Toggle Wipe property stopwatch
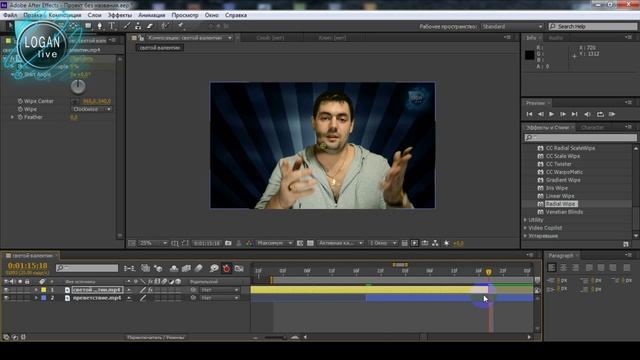Image resolution: width=640 pixels, height=360 pixels. (x=20, y=109)
